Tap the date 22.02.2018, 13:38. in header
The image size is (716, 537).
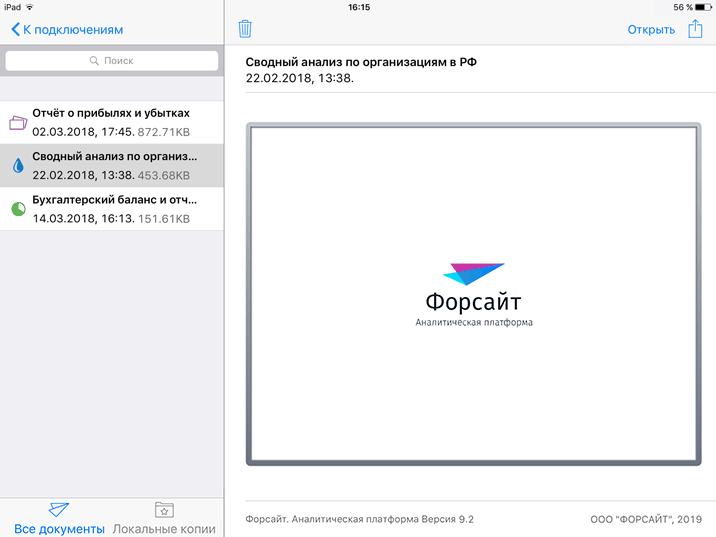pos(300,79)
